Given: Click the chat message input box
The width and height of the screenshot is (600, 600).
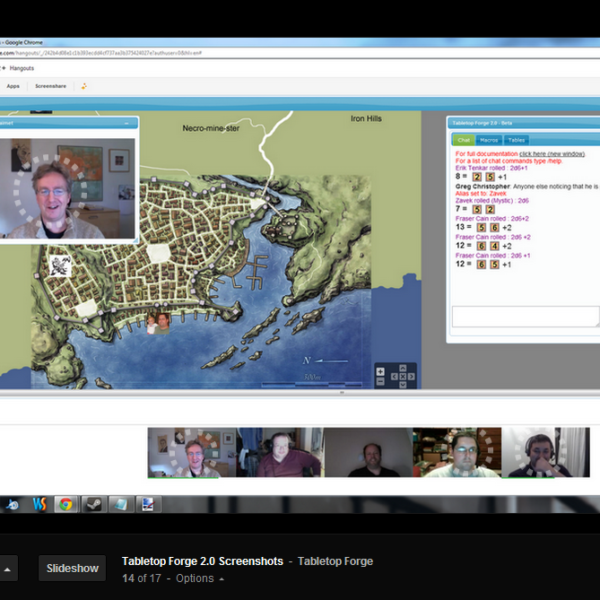Looking at the screenshot, I should 525,316.
